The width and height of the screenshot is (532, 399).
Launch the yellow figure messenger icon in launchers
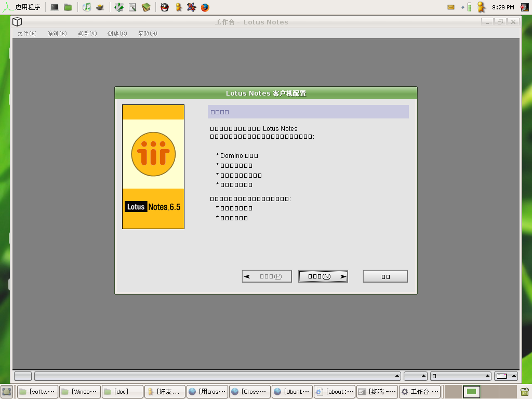pyautogui.click(x=179, y=7)
